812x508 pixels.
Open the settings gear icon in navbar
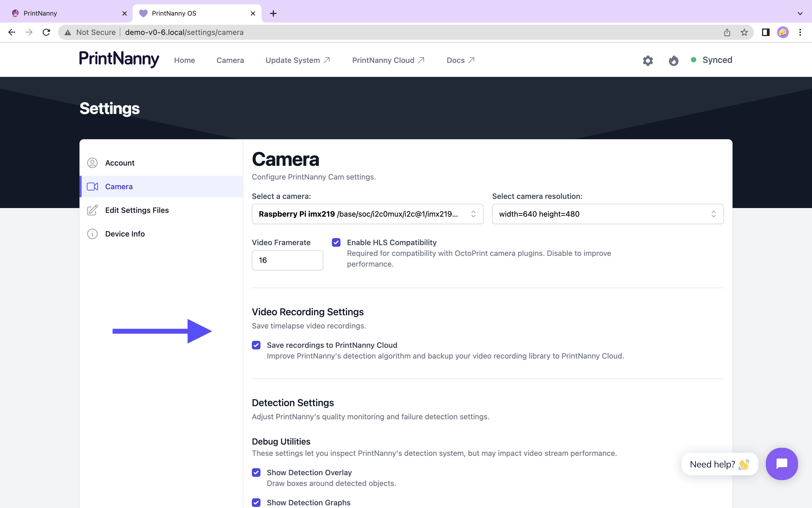(x=648, y=60)
